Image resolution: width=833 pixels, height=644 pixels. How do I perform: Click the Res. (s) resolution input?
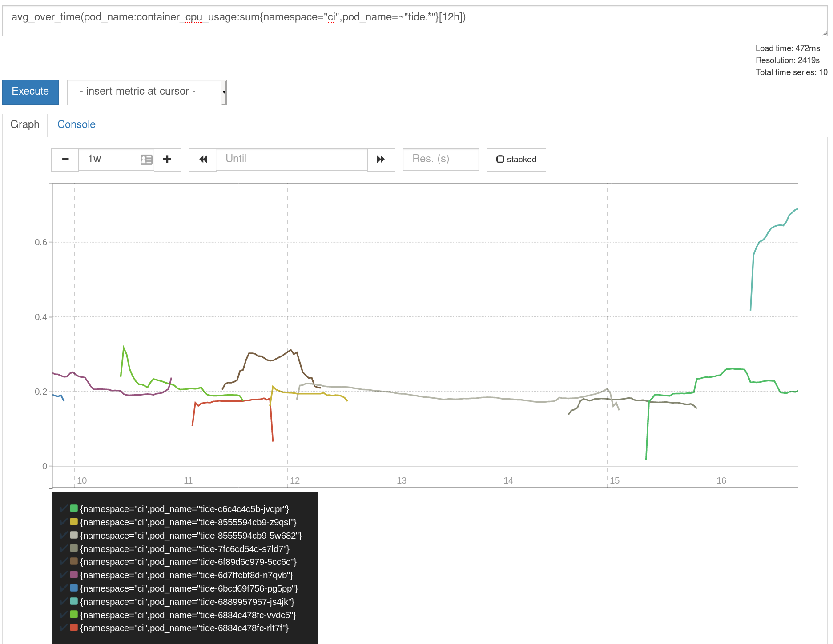(441, 160)
